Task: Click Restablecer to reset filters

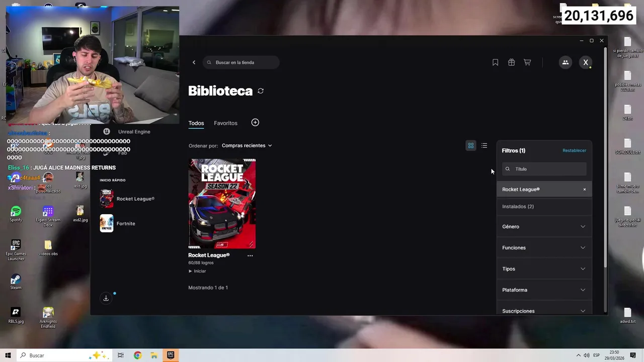Action: click(574, 150)
